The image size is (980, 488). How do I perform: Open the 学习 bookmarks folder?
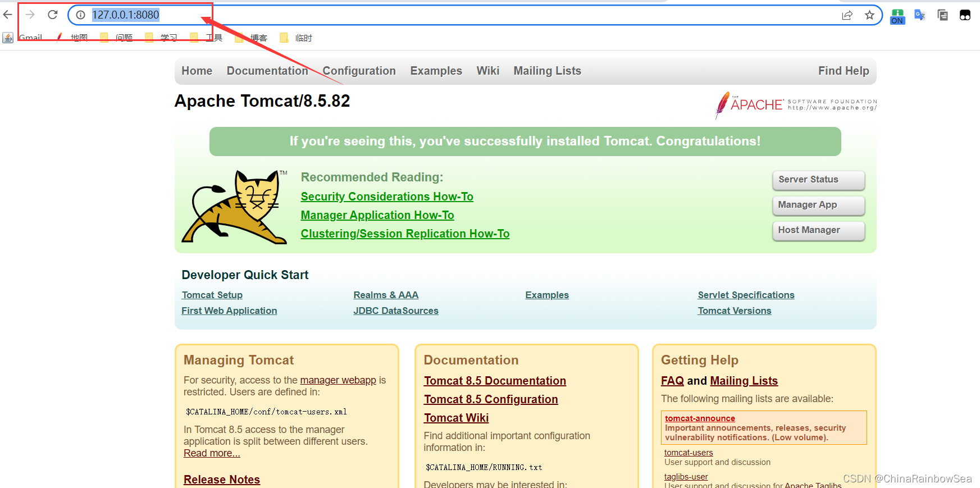161,38
